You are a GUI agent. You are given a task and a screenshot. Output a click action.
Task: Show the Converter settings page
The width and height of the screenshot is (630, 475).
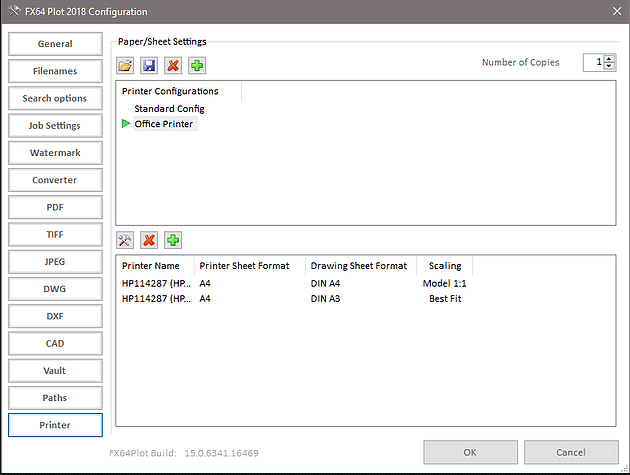pyautogui.click(x=55, y=180)
